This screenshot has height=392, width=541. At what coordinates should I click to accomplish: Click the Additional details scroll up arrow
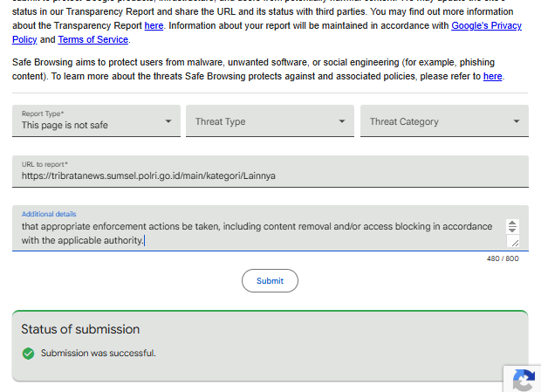click(512, 223)
